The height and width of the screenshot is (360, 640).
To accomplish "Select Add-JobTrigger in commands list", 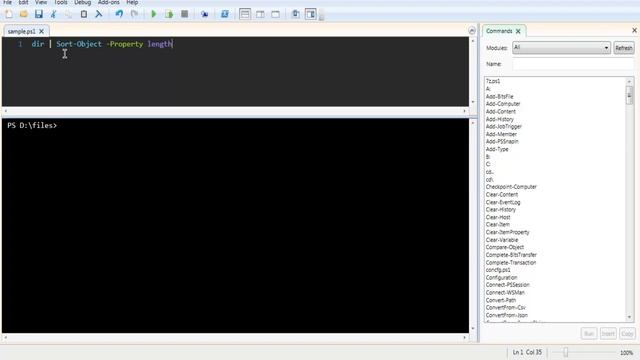I will tap(504, 127).
